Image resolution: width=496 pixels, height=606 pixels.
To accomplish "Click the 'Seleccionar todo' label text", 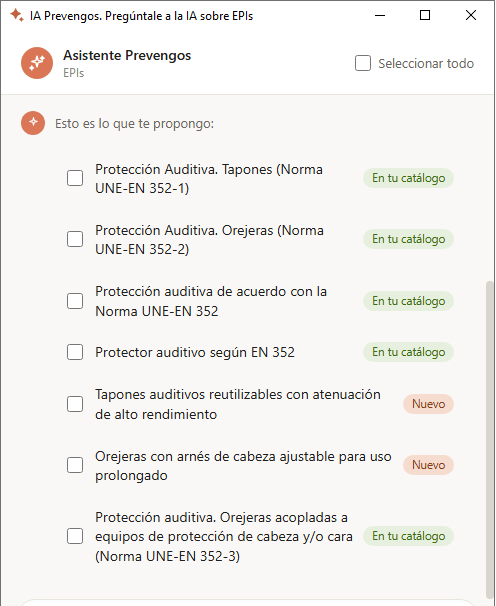I will click(x=426, y=63).
